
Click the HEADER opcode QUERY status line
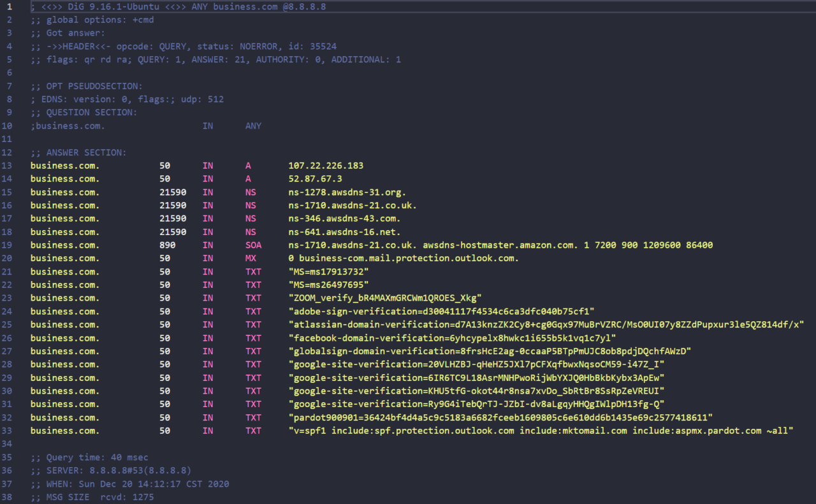(x=184, y=47)
